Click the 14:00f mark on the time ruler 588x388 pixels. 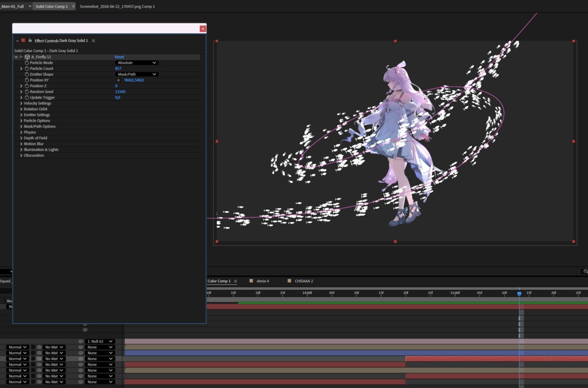click(307, 293)
